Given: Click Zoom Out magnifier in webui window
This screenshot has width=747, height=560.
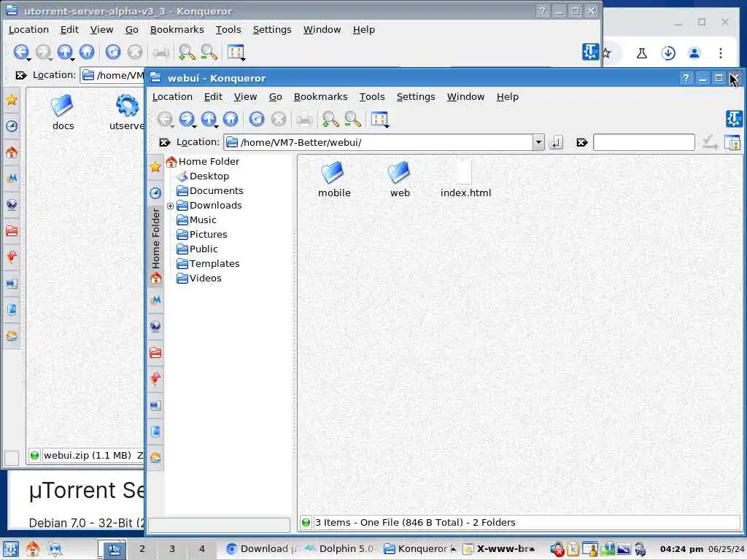Looking at the screenshot, I should [352, 119].
